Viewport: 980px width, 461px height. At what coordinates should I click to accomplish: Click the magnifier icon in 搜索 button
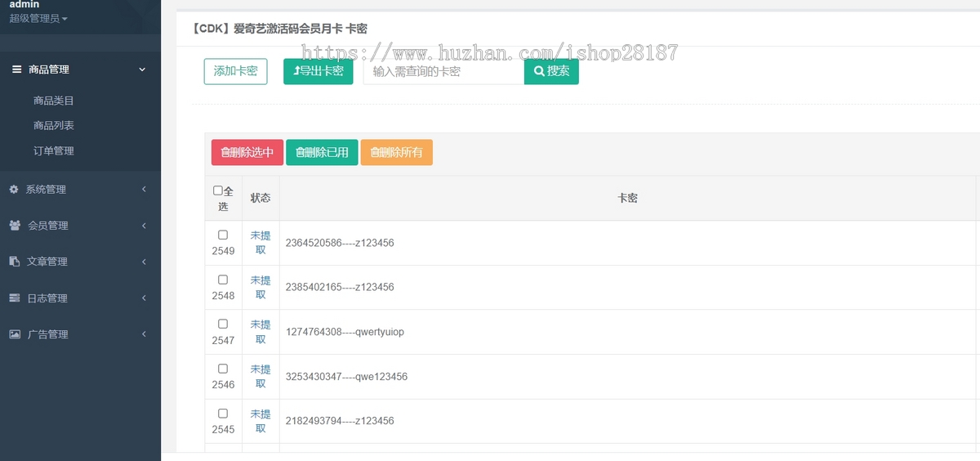tap(539, 71)
